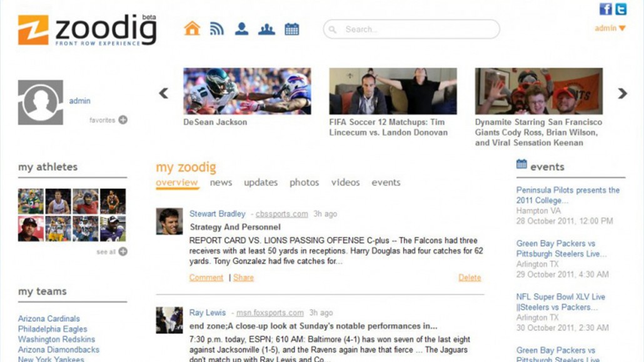Switch to the updates tab

[x=261, y=183]
